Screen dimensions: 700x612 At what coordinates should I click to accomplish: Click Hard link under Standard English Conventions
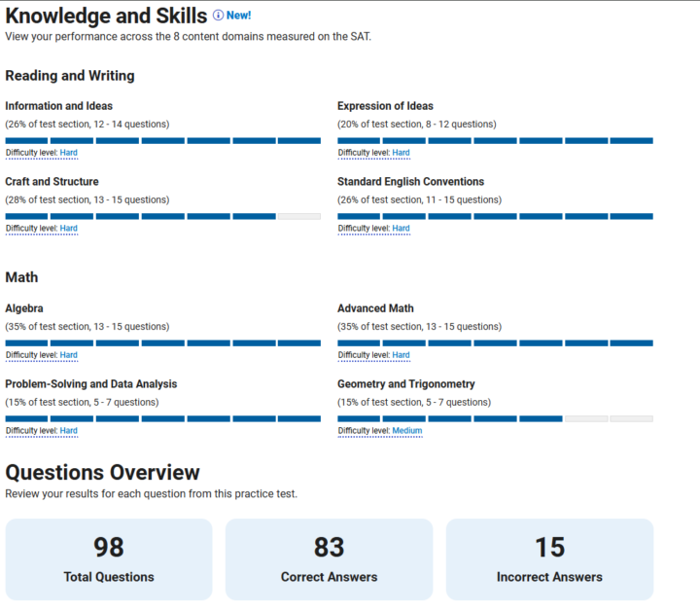[401, 229]
